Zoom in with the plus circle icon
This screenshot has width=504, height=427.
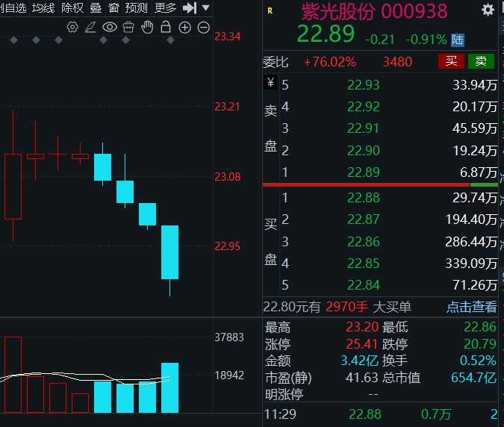coord(185,28)
